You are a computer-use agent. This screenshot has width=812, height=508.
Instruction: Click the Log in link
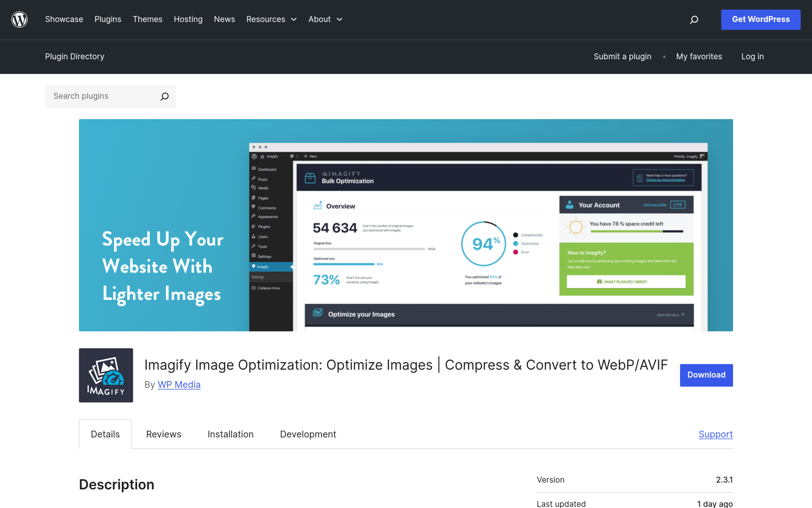tap(752, 57)
